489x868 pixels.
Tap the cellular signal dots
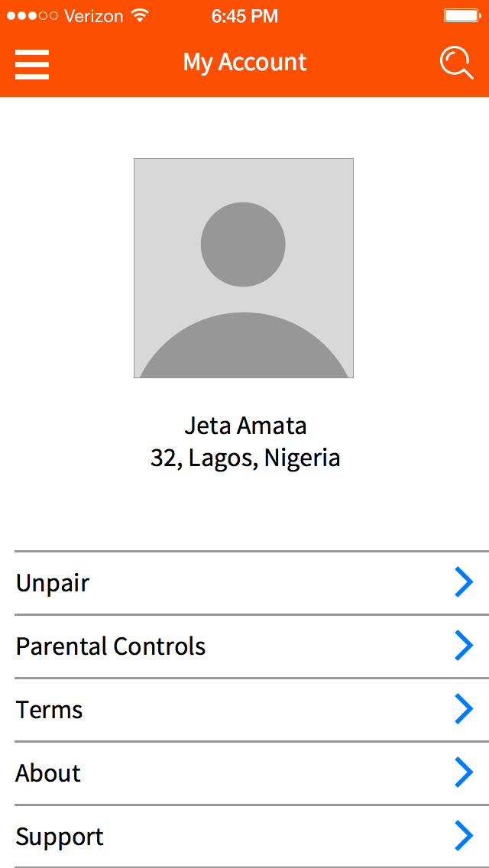[x=32, y=16]
